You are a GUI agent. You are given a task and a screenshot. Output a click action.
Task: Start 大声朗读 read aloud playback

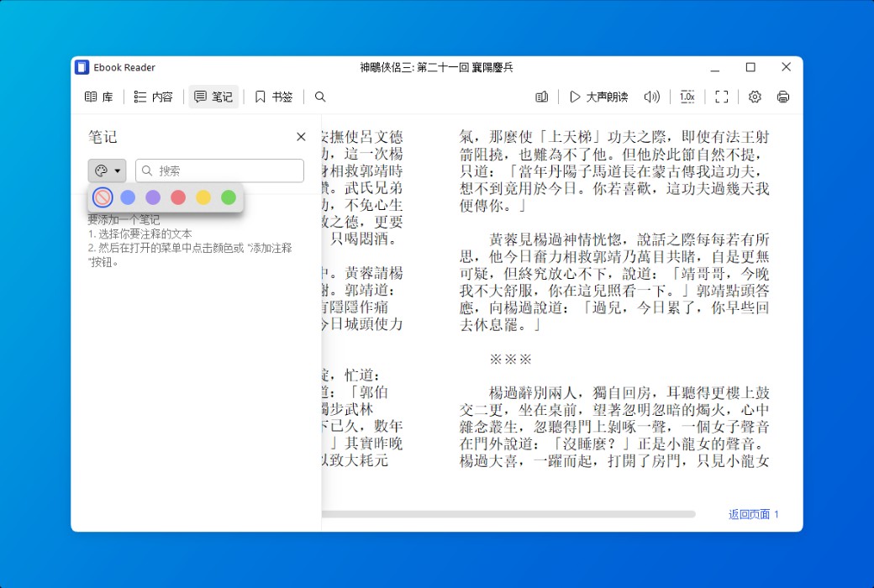595,97
